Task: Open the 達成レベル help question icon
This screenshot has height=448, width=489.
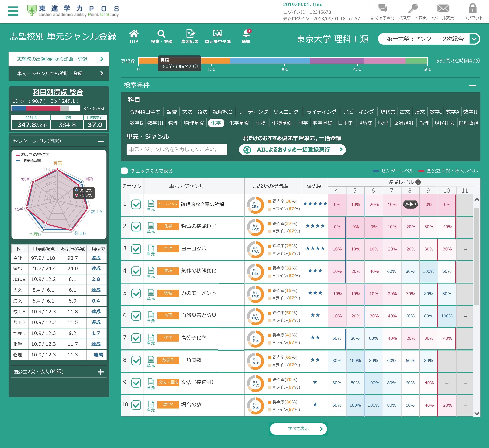Action: 418,182
